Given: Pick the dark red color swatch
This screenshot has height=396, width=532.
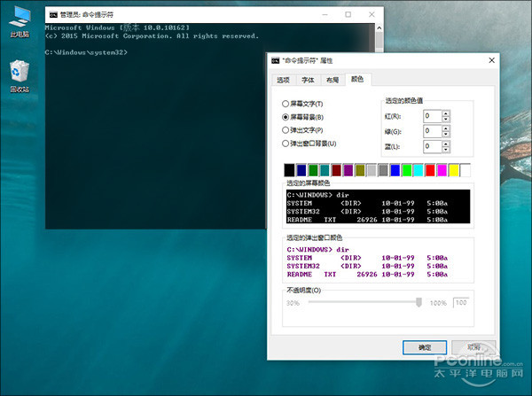Looking at the screenshot, I should pos(336,170).
